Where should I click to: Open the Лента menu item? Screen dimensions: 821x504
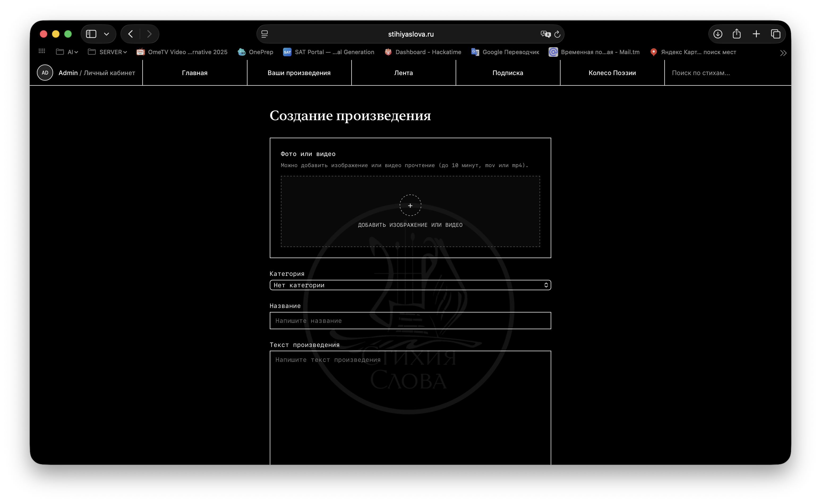click(403, 73)
